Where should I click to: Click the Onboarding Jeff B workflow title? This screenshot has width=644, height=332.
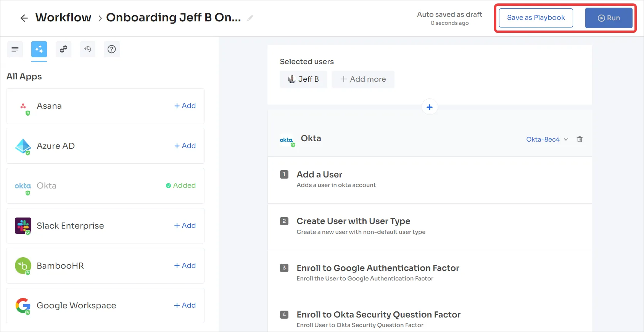(174, 18)
